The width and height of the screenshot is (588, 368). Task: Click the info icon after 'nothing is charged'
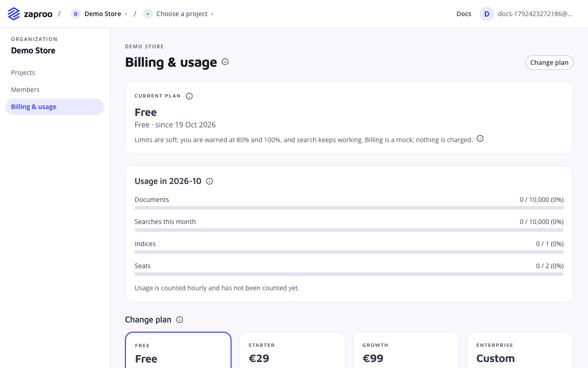coord(480,138)
